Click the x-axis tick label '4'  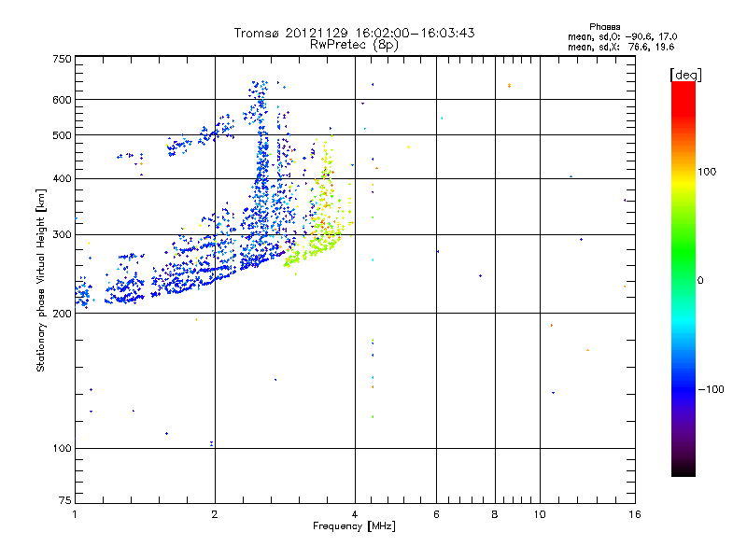click(355, 514)
